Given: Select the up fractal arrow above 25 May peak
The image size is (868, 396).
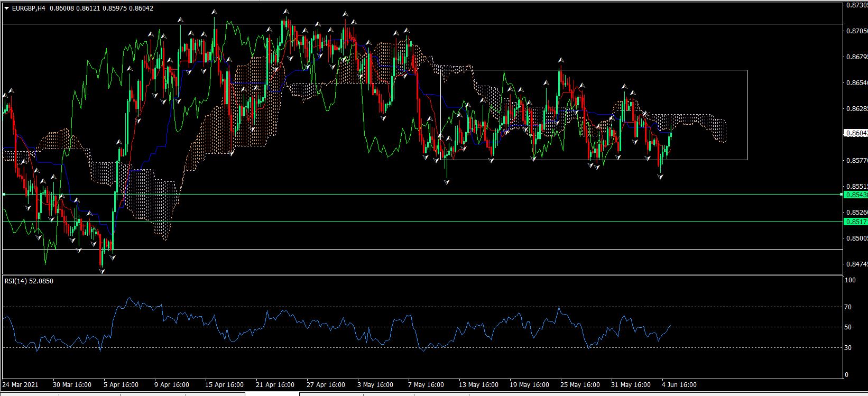Looking at the screenshot, I should click(560, 60).
